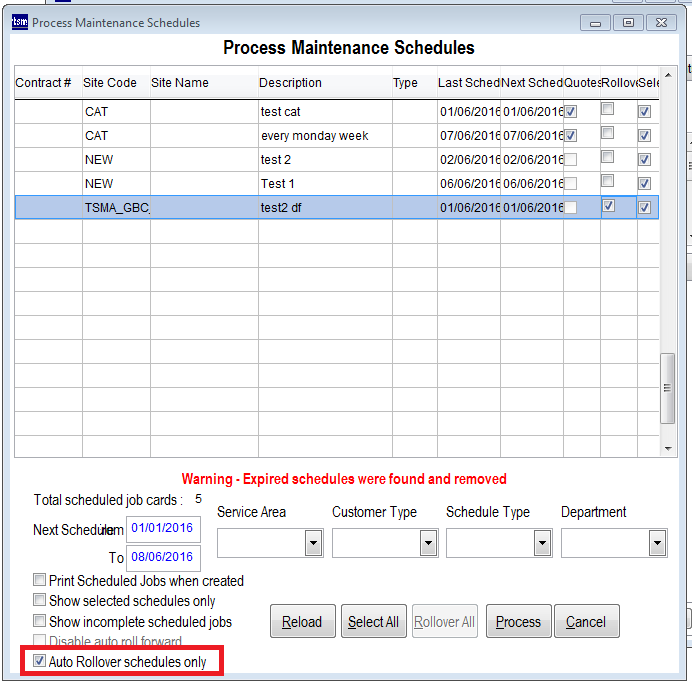Check Show incomplete scheduled jobs
The width and height of the screenshot is (692, 683).
40,622
